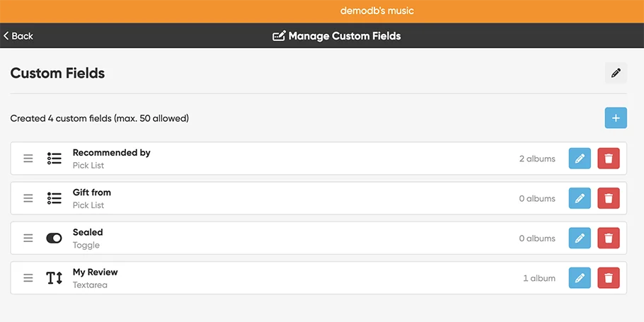Image resolution: width=644 pixels, height=322 pixels.
Task: Open the 2 albums count link
Action: [537, 159]
